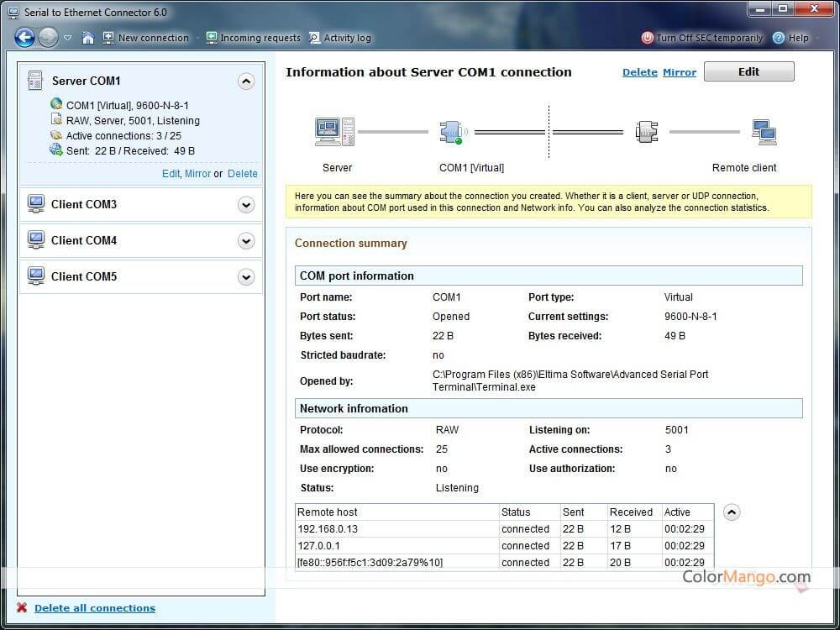Click the COM1 Virtual port icon
This screenshot has height=630, width=840.
pyautogui.click(x=453, y=132)
